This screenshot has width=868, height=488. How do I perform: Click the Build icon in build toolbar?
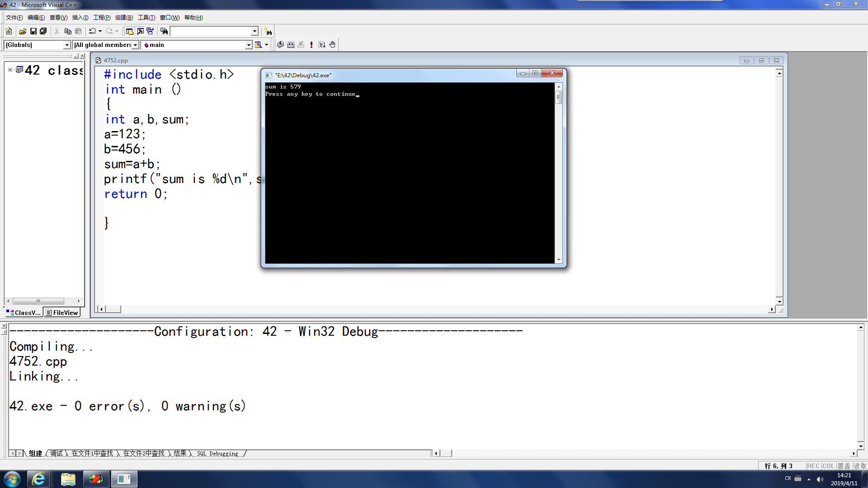[291, 45]
